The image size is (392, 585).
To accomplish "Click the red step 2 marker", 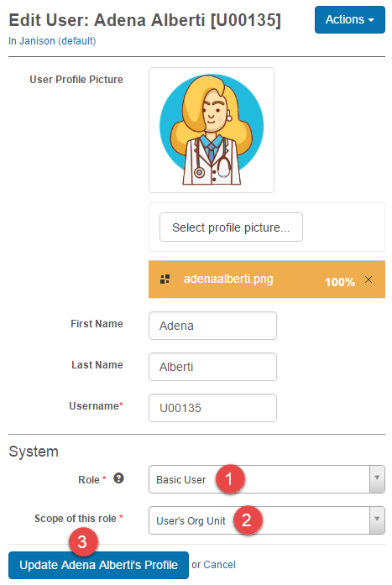I will pyautogui.click(x=248, y=520).
